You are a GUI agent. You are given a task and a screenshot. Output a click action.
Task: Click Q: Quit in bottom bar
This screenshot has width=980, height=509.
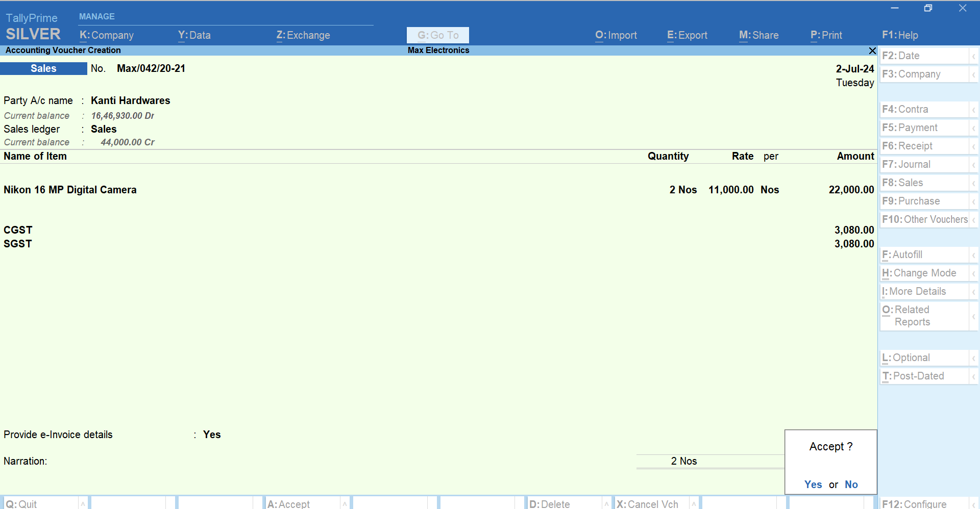coord(41,503)
